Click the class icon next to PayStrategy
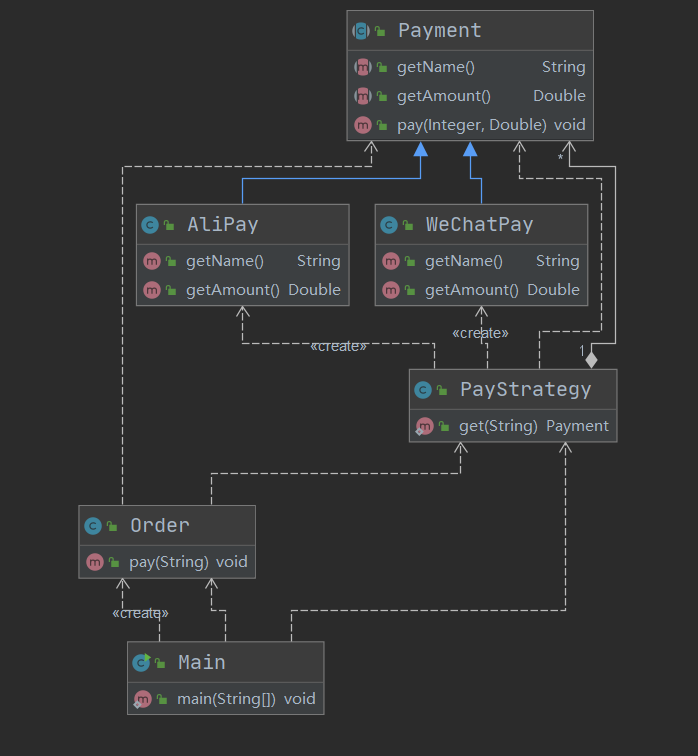The height and width of the screenshot is (756, 698). click(x=423, y=390)
